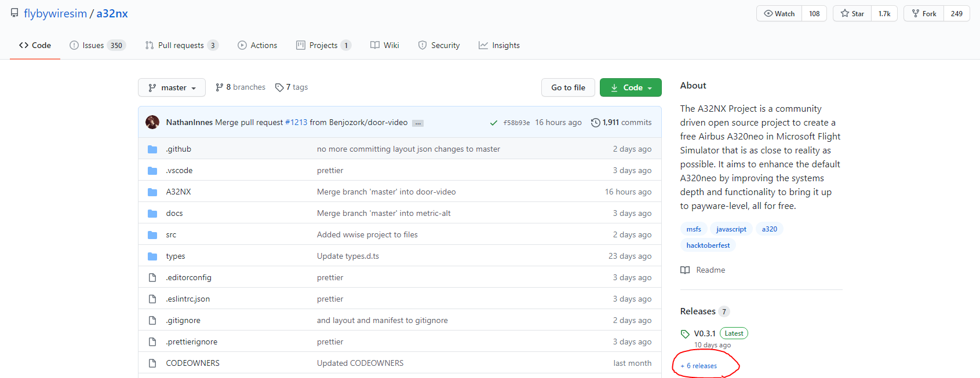980x378 pixels.
Task: Open the 108 watchers count
Action: tap(814, 13)
